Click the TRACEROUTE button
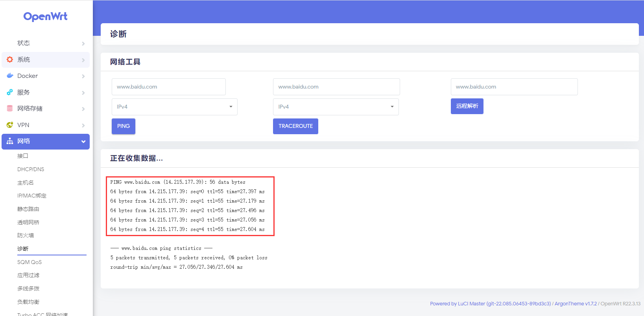 296,126
